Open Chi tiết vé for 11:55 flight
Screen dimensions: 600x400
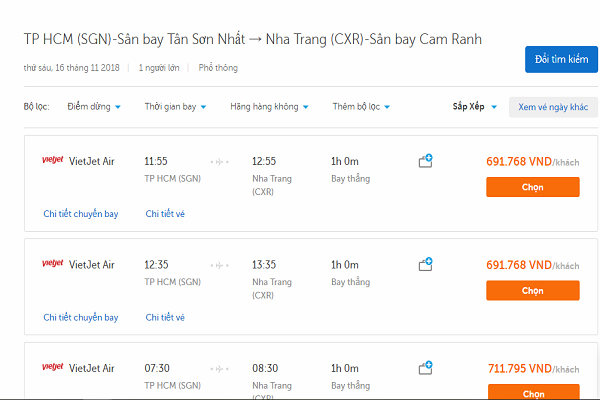coord(165,214)
